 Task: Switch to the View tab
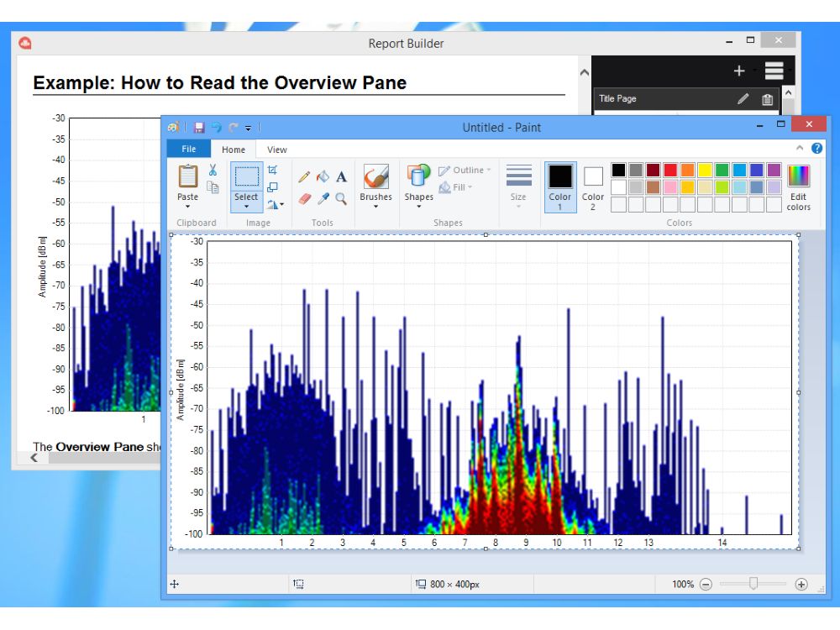[x=277, y=150]
